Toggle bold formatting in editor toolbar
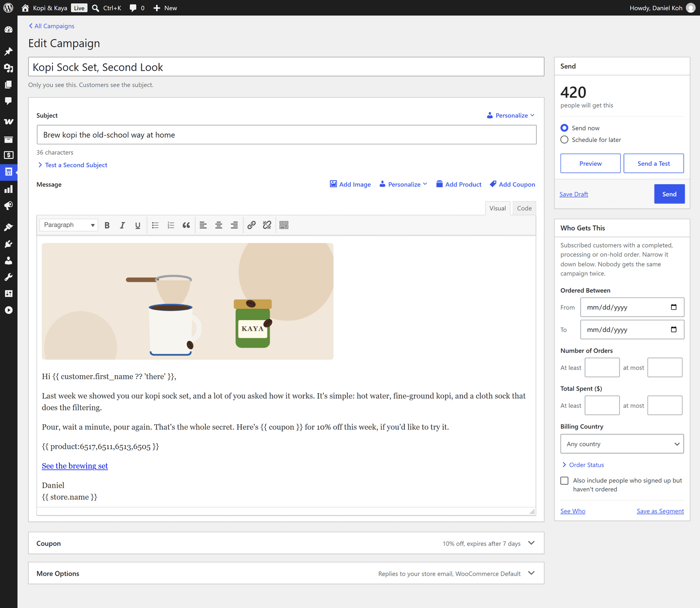The image size is (700, 608). point(107,225)
